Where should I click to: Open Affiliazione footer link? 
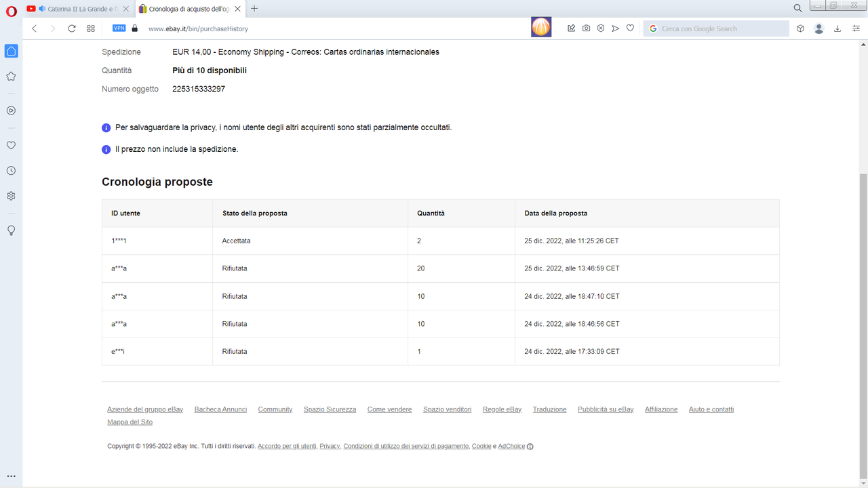pyautogui.click(x=661, y=409)
